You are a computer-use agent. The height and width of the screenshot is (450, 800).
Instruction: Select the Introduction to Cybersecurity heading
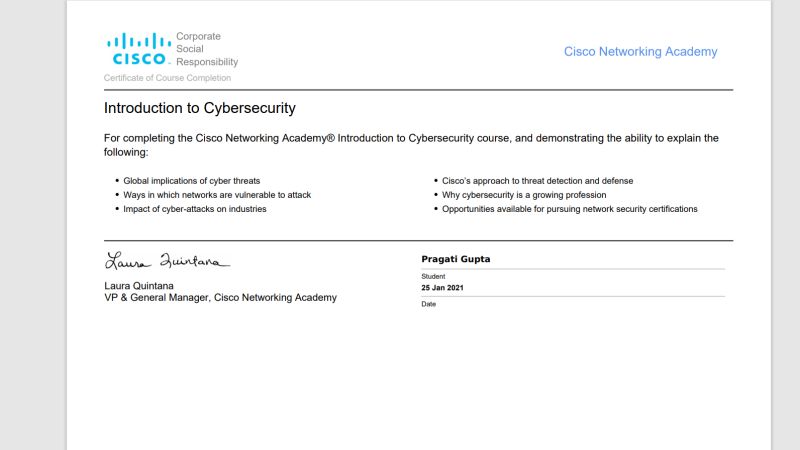199,108
